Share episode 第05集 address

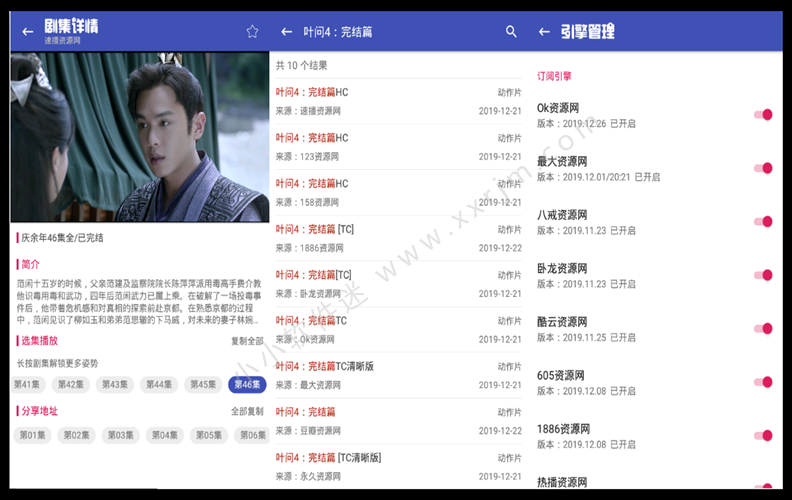tap(209, 435)
